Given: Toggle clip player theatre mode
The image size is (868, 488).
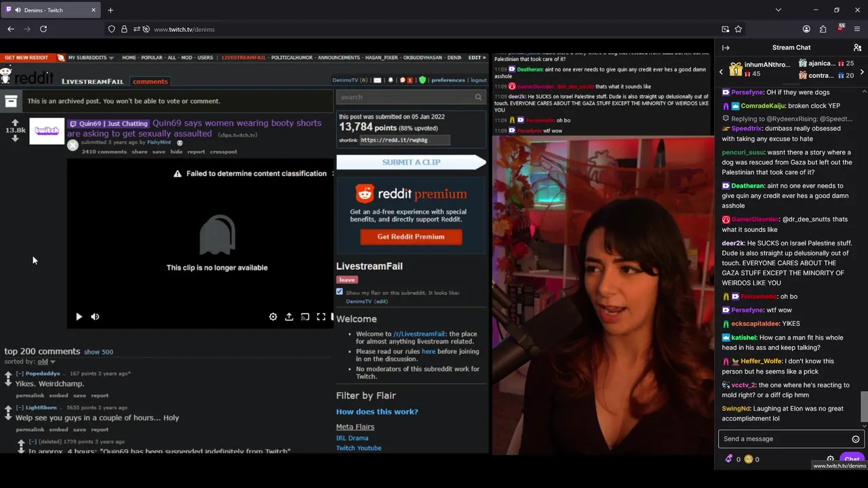Looking at the screenshot, I should [x=305, y=317].
